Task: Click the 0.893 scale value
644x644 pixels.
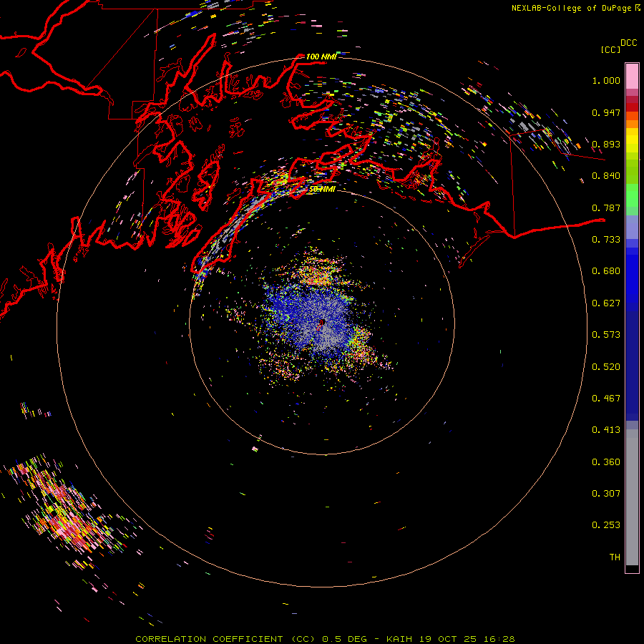Action: [606, 144]
